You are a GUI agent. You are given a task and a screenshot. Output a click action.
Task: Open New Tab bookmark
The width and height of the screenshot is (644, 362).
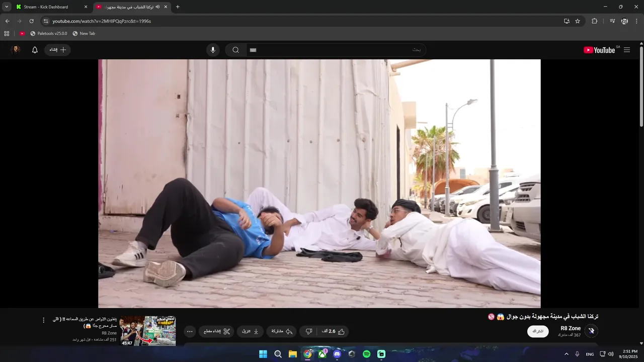(84, 34)
